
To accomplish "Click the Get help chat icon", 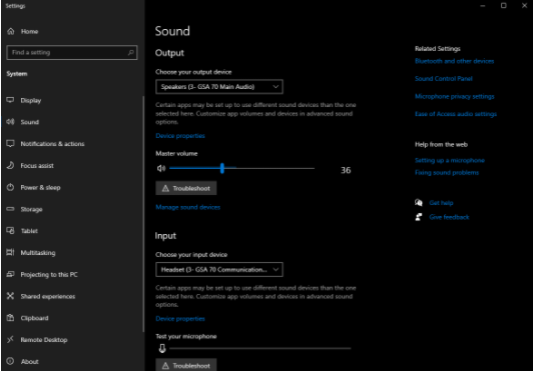I will coord(419,203).
